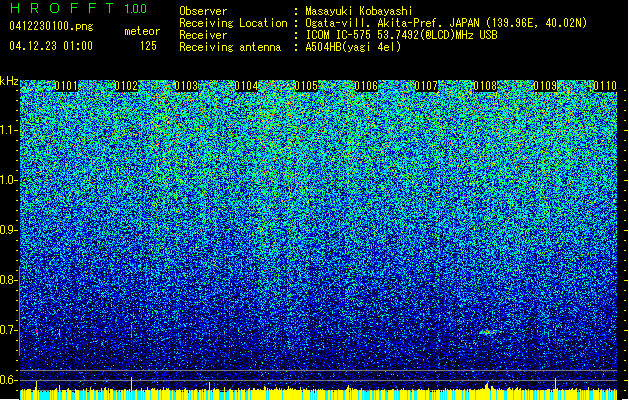This screenshot has height=400, width=629.
Task: Click the date stamp 04.12.23 01:00
Action: (x=51, y=46)
